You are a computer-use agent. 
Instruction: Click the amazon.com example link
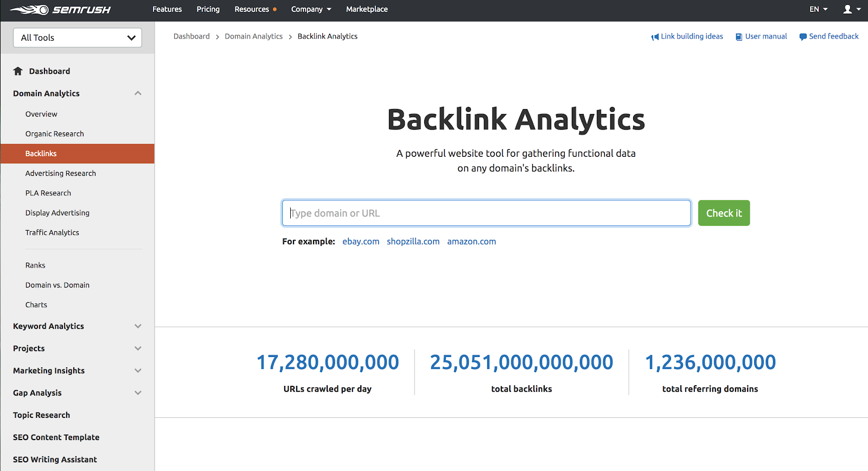471,241
